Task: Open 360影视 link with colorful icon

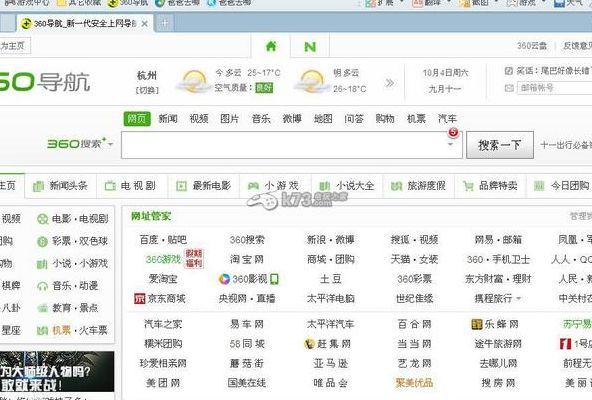Action: pos(248,279)
